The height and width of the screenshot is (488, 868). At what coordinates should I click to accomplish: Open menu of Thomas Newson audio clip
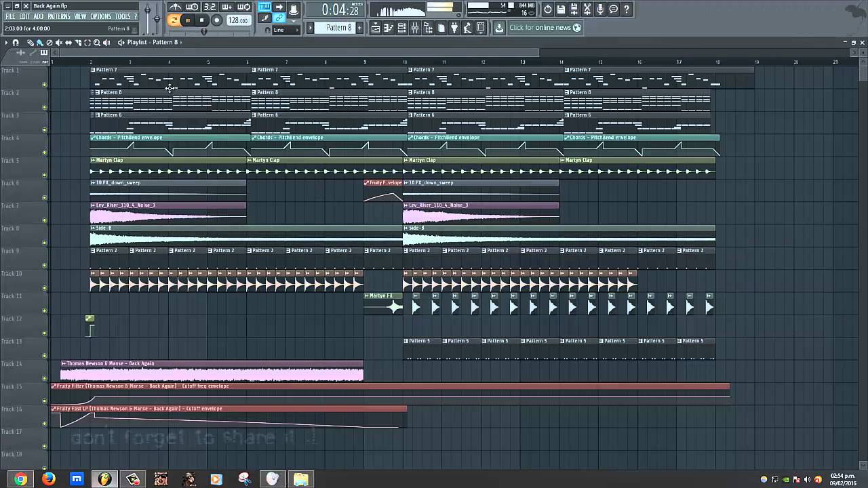pos(63,363)
